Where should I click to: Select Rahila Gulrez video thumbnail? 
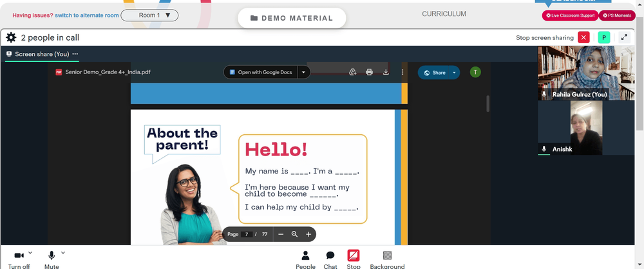[586, 73]
